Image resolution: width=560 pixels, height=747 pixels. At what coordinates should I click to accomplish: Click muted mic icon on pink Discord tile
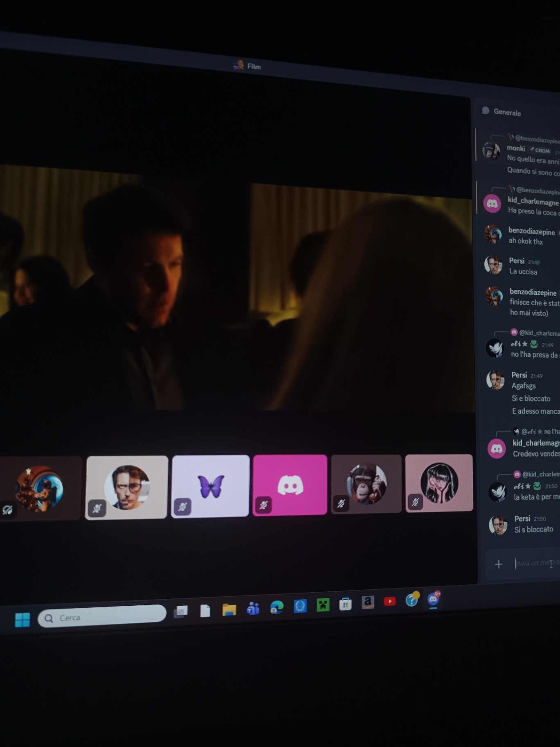pyautogui.click(x=263, y=505)
